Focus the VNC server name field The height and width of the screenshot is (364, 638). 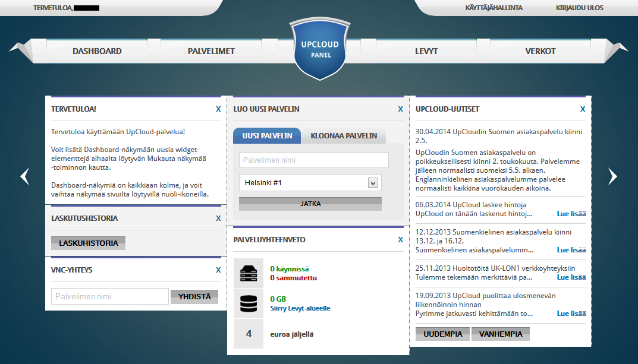[x=110, y=296]
